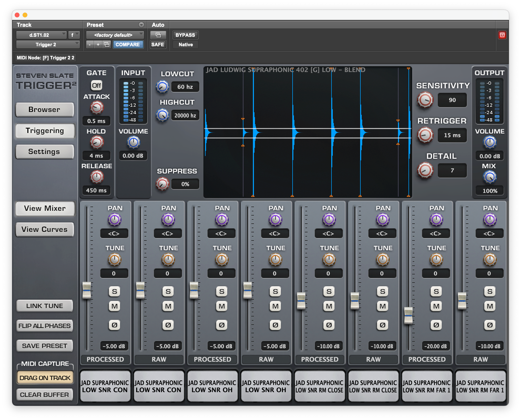The height and width of the screenshot is (420, 521).
Task: Click the Lowcut filter knob
Action: coord(162,87)
